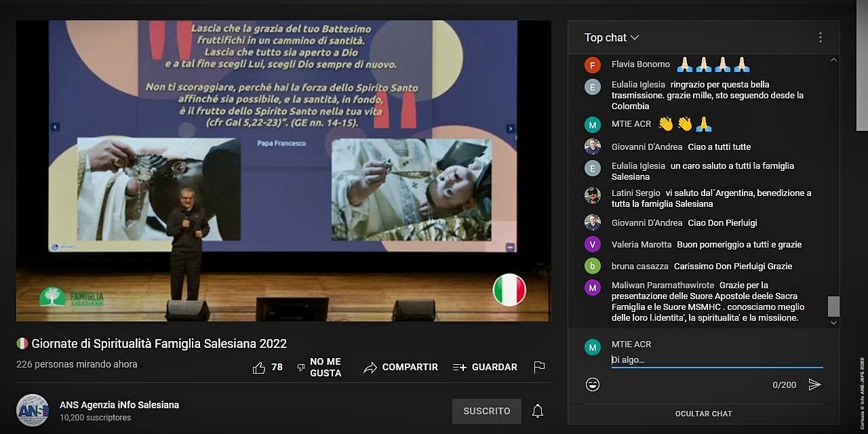The image size is (868, 434).
Task: Click the report flag icon
Action: (x=539, y=368)
